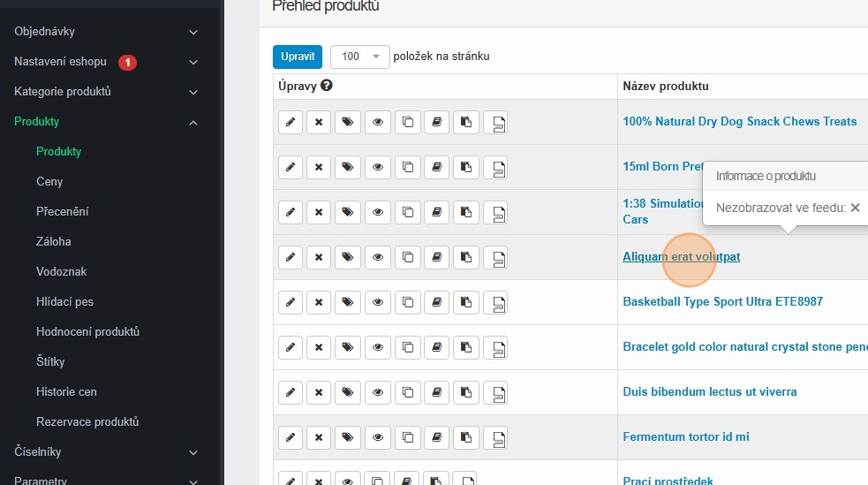
Task: Delete the 15ml Born Pre product
Action: point(319,167)
